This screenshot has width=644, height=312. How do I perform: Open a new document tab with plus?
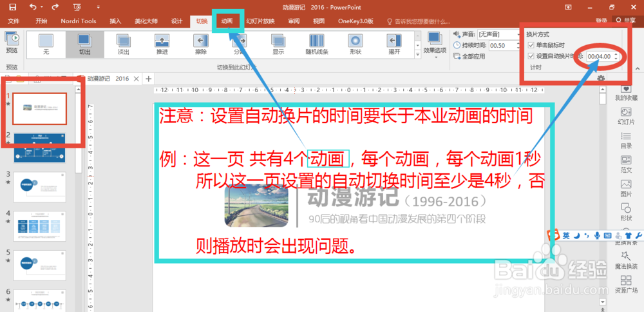149,79
